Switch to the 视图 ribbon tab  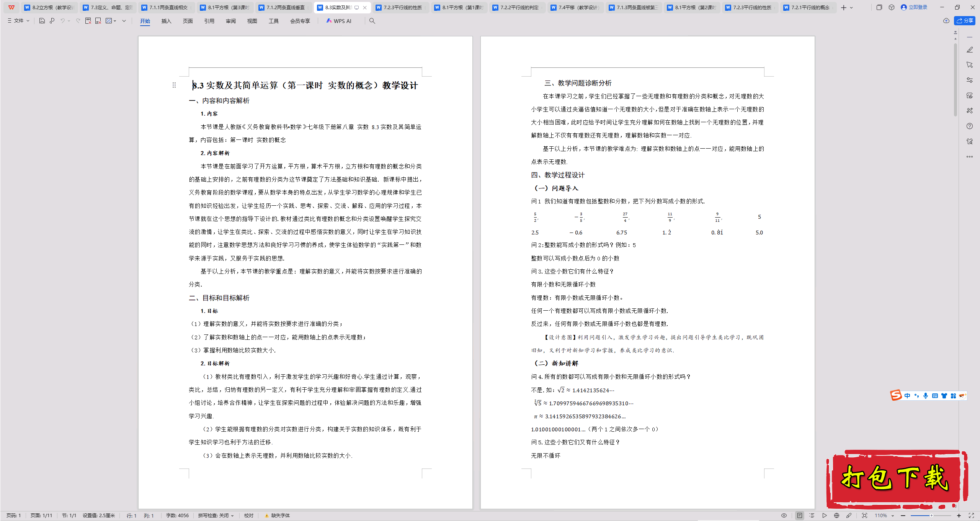252,21
